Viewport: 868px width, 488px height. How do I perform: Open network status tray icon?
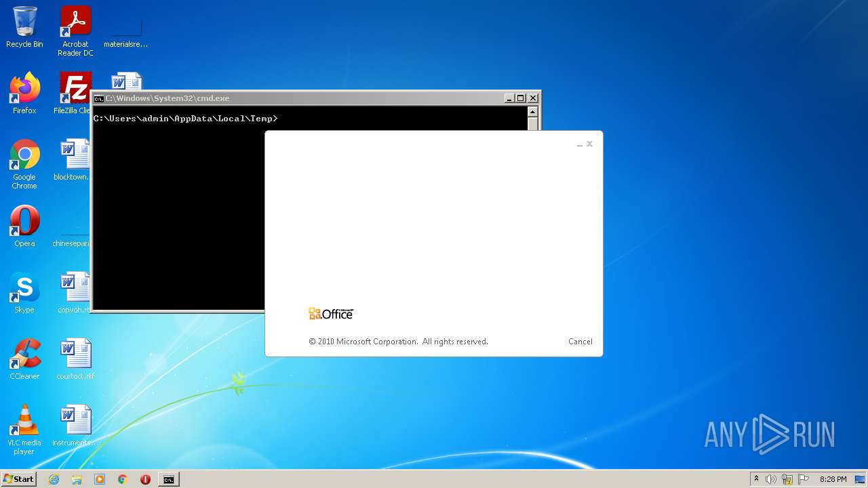[x=787, y=479]
